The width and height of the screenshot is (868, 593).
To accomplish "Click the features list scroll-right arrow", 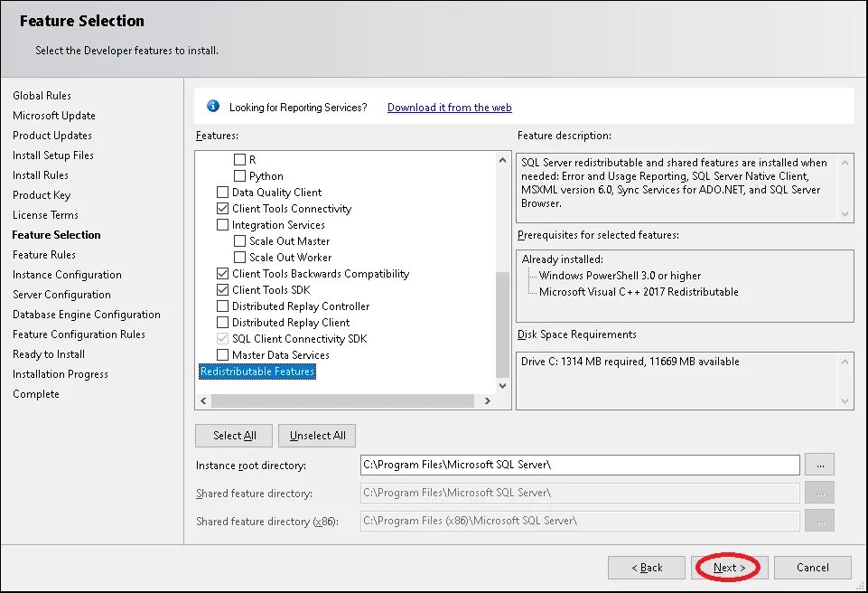I will pos(488,400).
